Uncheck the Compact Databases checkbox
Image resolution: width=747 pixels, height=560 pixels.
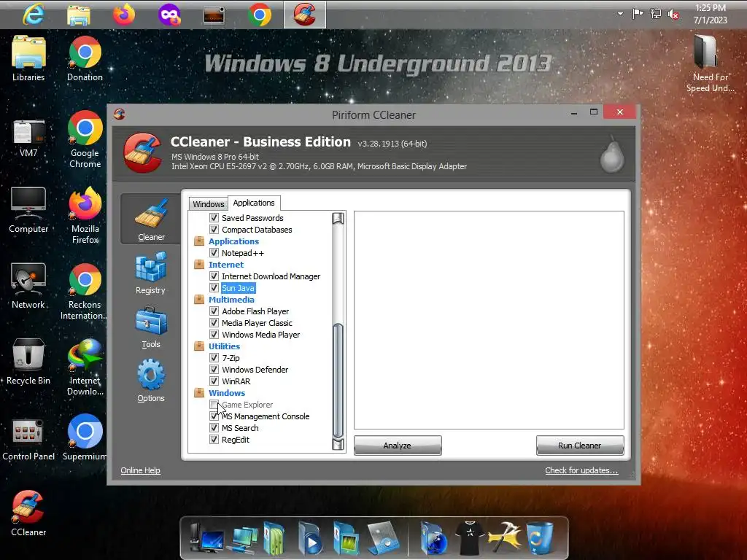pos(214,230)
